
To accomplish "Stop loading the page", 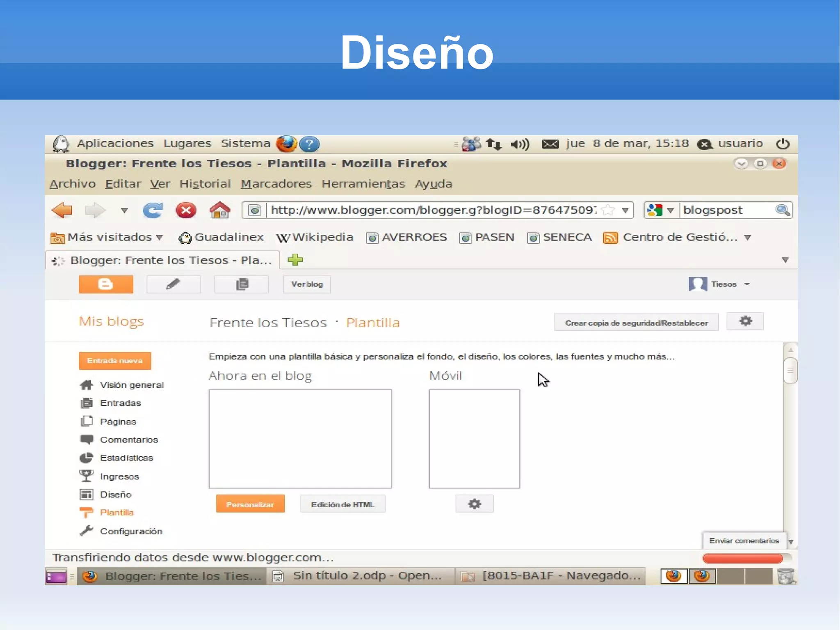I will 186,210.
